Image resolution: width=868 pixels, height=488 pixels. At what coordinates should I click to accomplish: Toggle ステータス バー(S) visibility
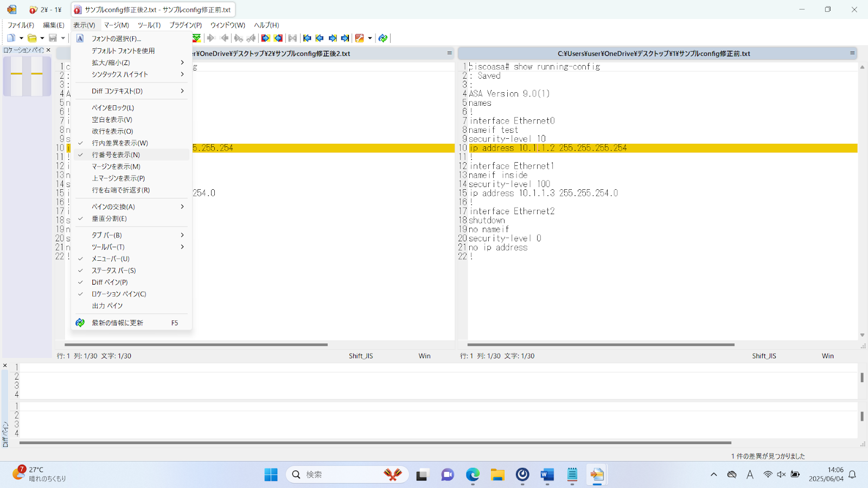coord(131,271)
